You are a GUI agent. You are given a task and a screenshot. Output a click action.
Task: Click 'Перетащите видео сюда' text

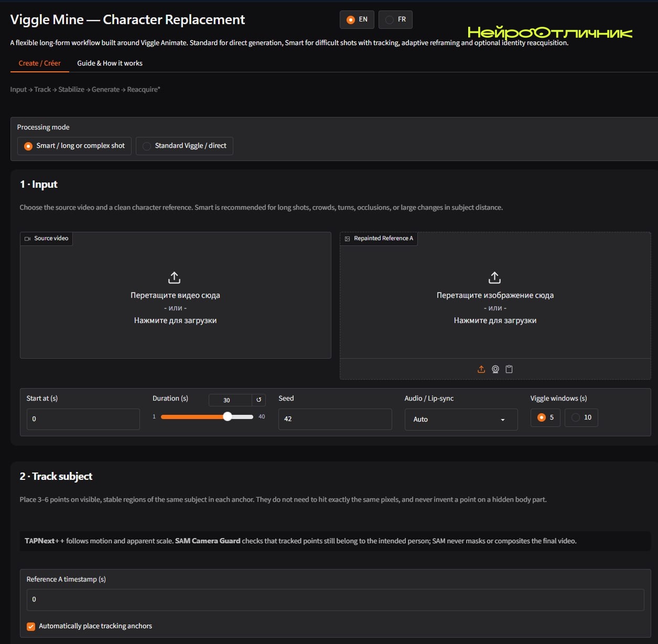coord(175,295)
